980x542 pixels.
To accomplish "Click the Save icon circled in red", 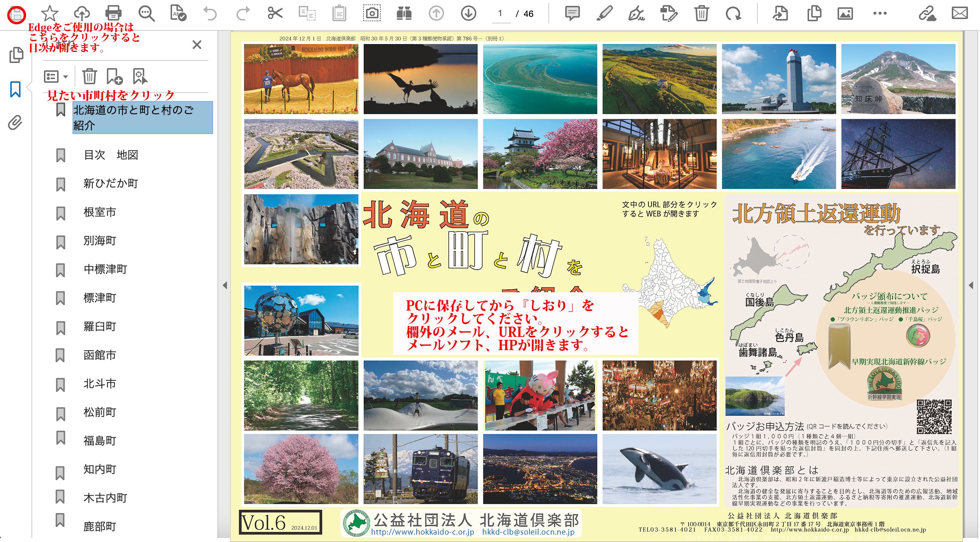I will [16, 14].
